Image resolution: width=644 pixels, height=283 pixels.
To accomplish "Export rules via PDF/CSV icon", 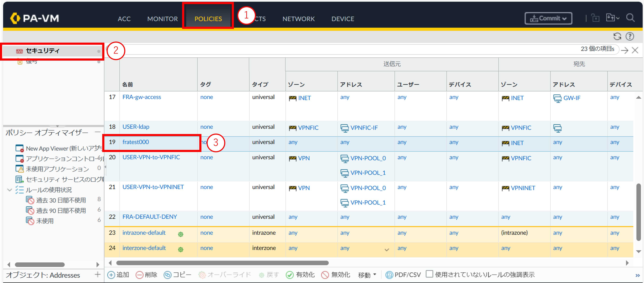I will (389, 275).
